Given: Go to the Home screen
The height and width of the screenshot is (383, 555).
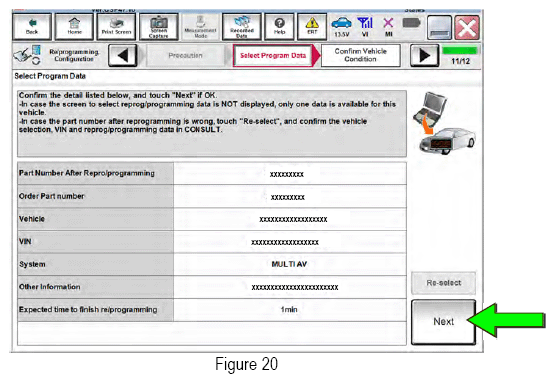Looking at the screenshot, I should (74, 27).
